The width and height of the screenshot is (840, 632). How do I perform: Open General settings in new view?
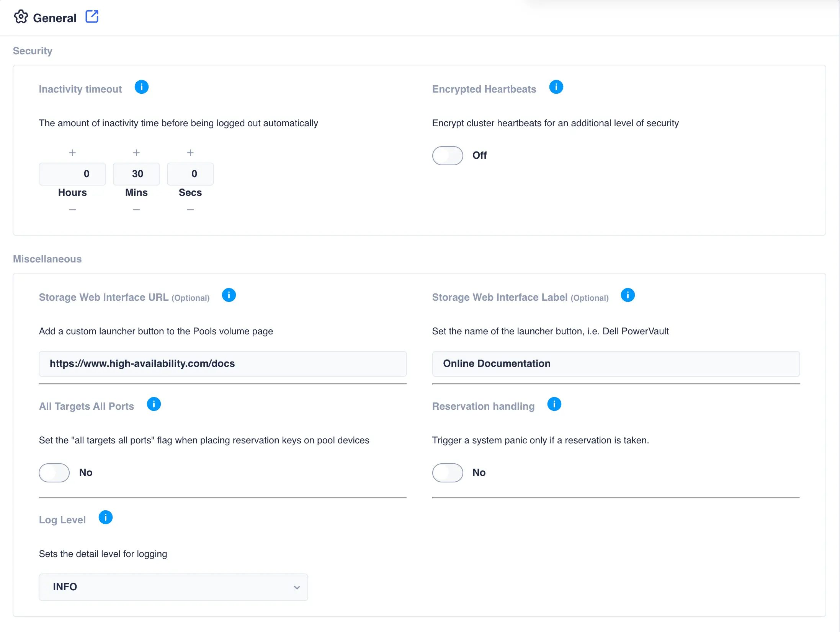[92, 16]
